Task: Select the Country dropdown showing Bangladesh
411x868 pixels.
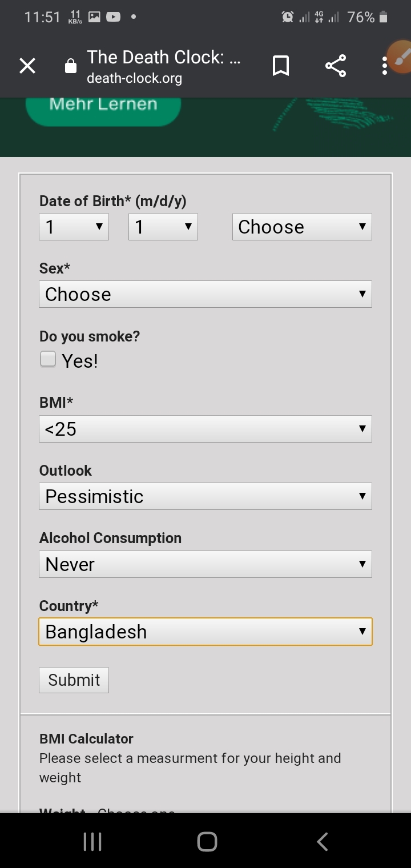Action: (205, 632)
